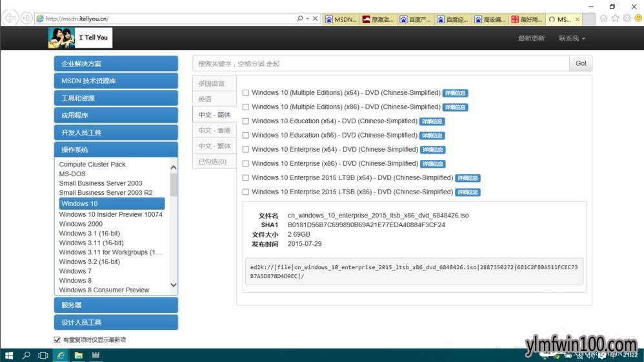Image resolution: width=644 pixels, height=362 pixels.
Task: Click the OS list scrollbar down arrow
Action: (x=174, y=285)
